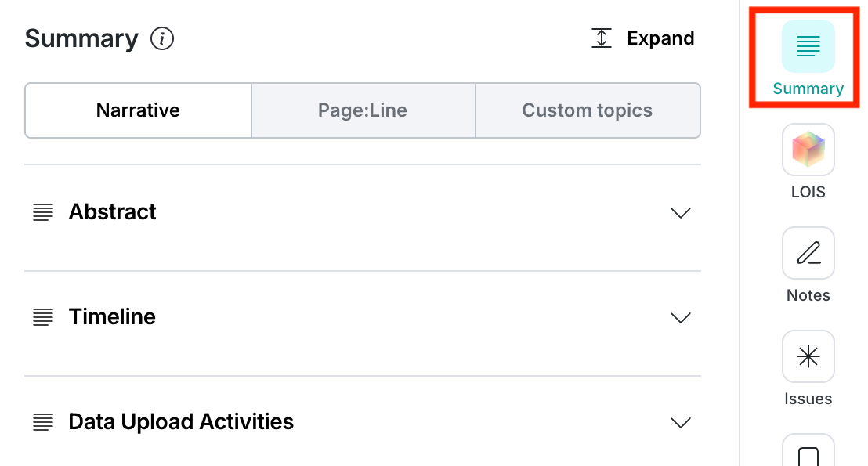
Task: Expand the Timeline section chevron
Action: point(680,318)
